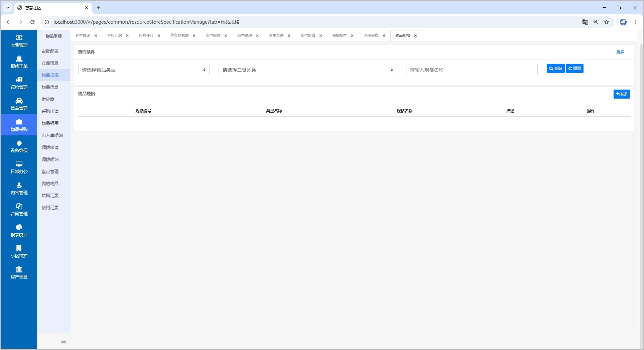644x350 pixels.
Task: Close the 巡检路线 tab
Action: click(x=96, y=36)
